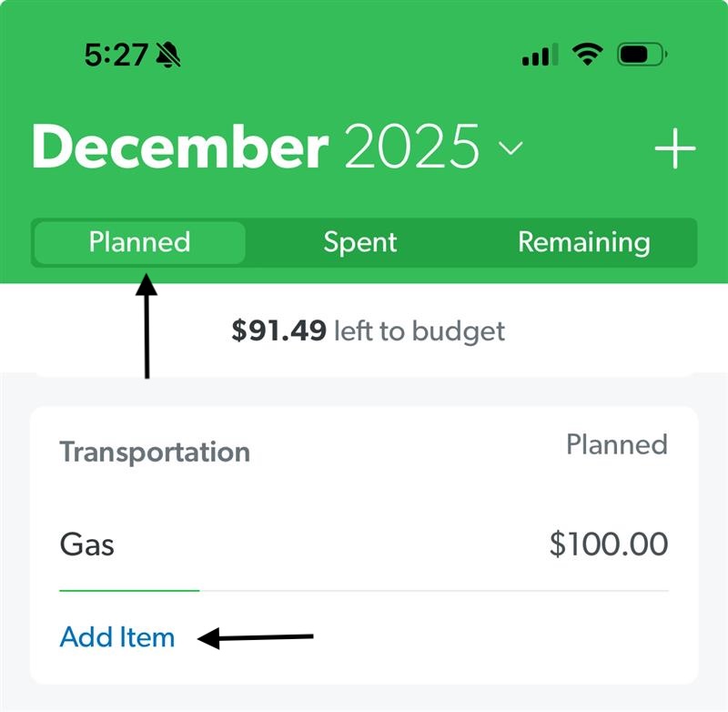Tap the 5:27 clock in the status bar
The height and width of the screenshot is (712, 728).
[116, 55]
